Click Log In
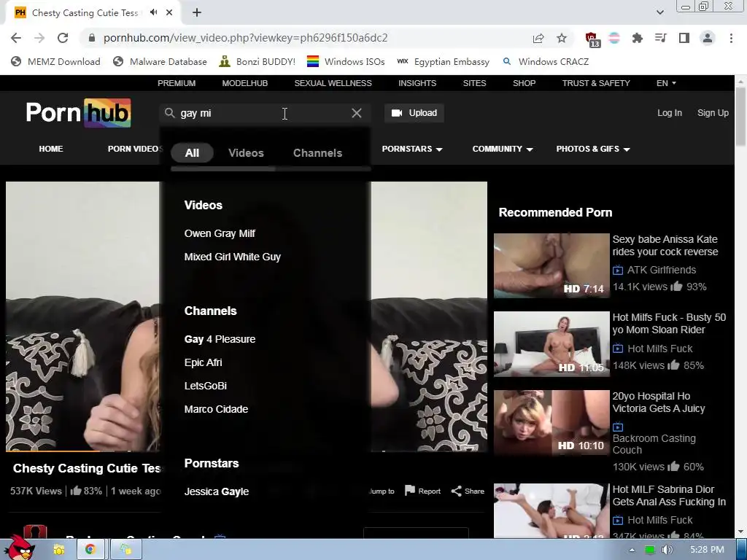 coord(670,113)
